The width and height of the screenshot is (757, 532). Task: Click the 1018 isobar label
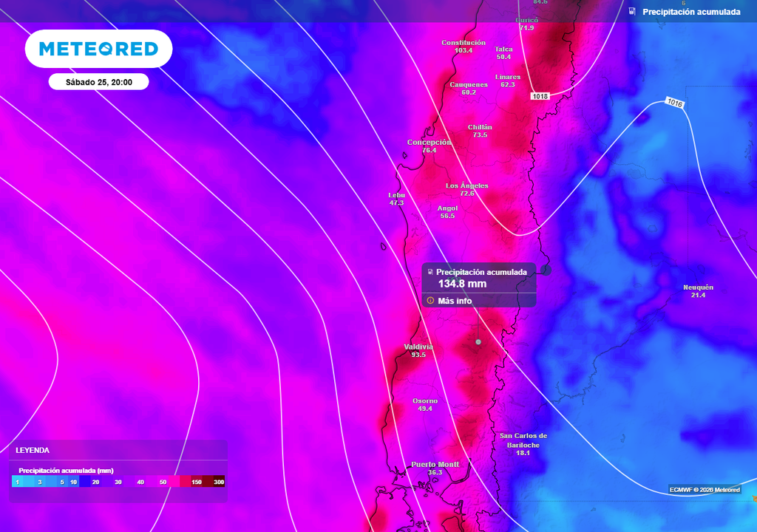540,96
